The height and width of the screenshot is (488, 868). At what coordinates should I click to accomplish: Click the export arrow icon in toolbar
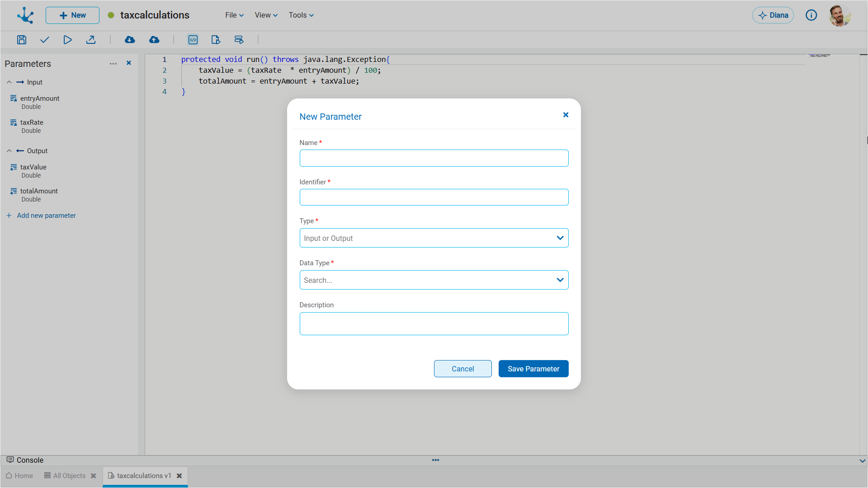[91, 40]
